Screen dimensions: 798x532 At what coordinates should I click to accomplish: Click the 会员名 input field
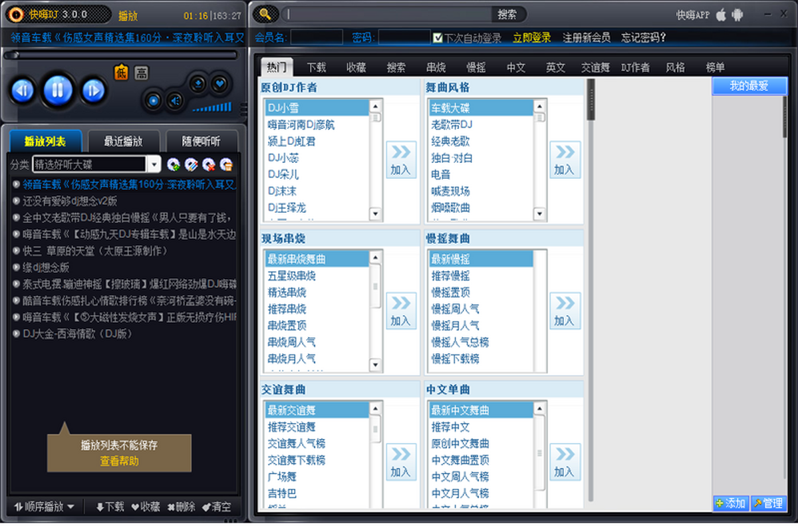pyautogui.click(x=317, y=38)
